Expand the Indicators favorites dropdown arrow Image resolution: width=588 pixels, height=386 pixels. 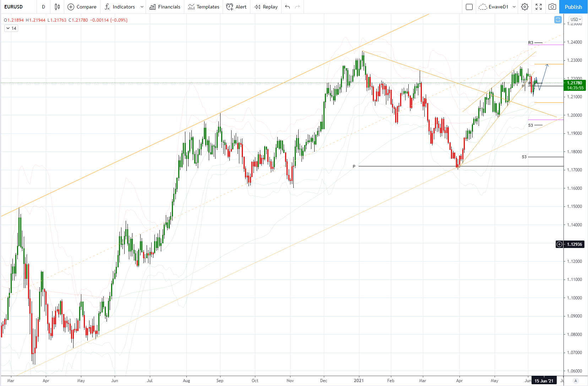pos(142,7)
